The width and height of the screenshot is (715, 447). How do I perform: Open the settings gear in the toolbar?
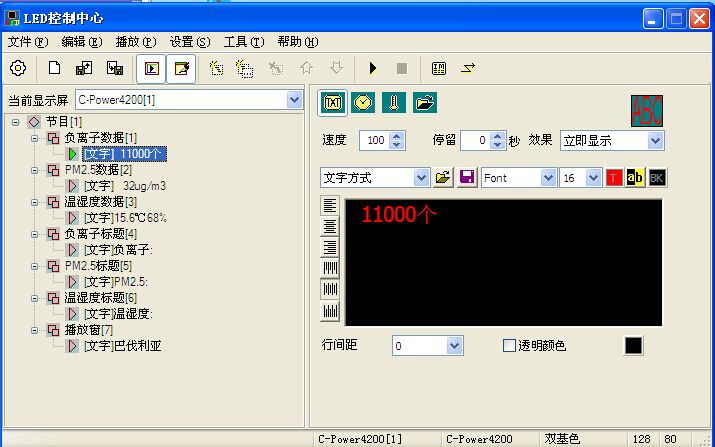[x=18, y=68]
